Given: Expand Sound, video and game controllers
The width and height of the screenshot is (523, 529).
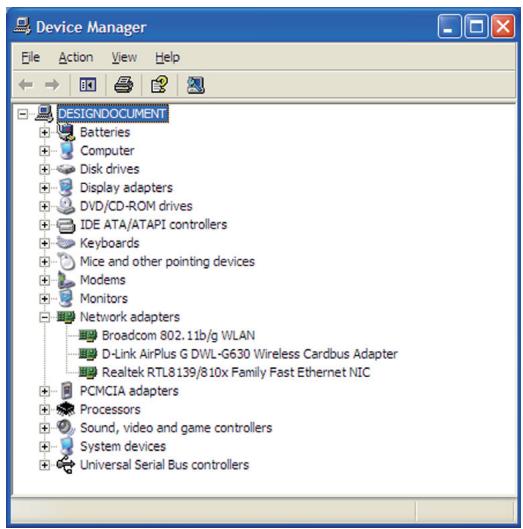Looking at the screenshot, I should pyautogui.click(x=44, y=428).
